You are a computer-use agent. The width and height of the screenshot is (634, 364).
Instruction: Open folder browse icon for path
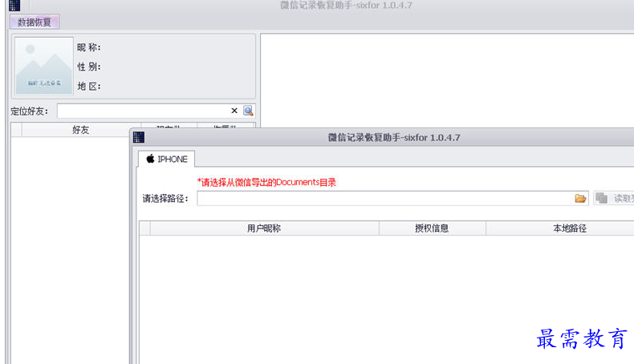click(580, 198)
